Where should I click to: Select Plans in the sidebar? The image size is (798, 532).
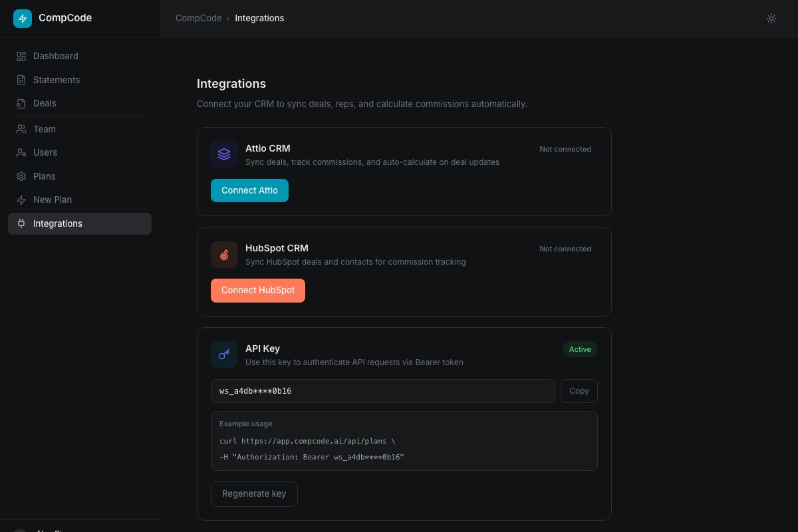[x=80, y=176]
